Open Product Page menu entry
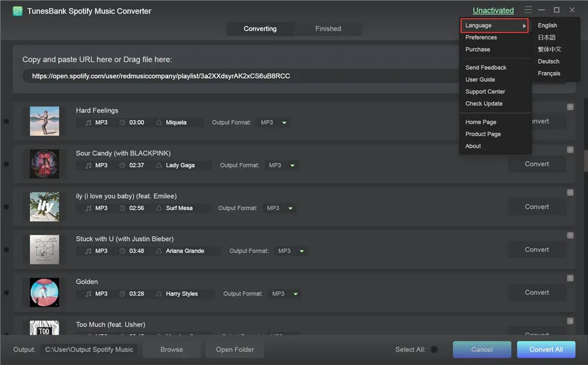The width and height of the screenshot is (588, 365). (x=483, y=134)
